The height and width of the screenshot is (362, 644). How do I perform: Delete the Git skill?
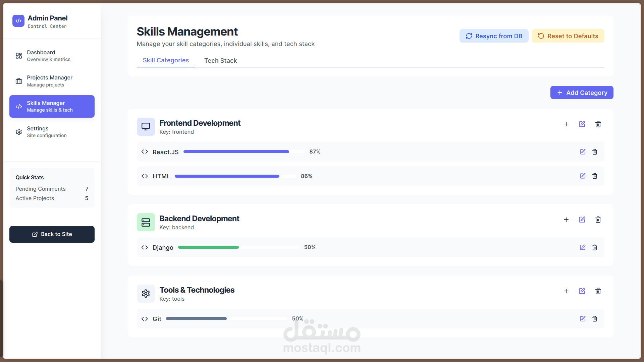[595, 319]
